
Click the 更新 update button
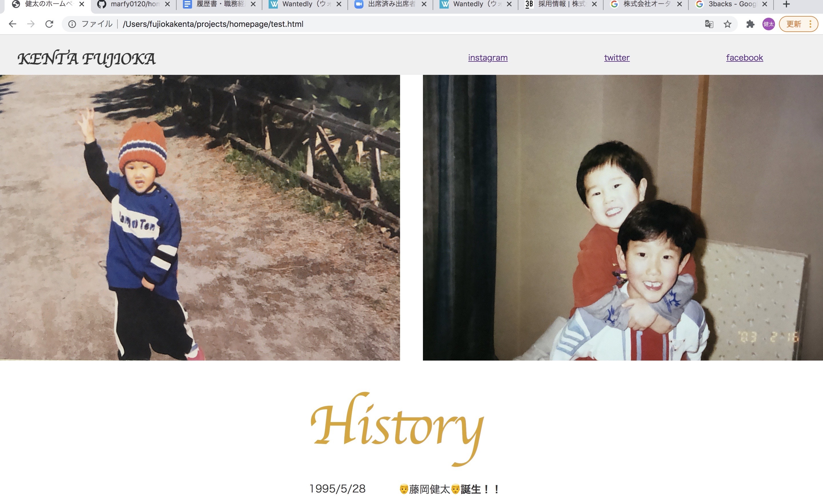point(794,24)
